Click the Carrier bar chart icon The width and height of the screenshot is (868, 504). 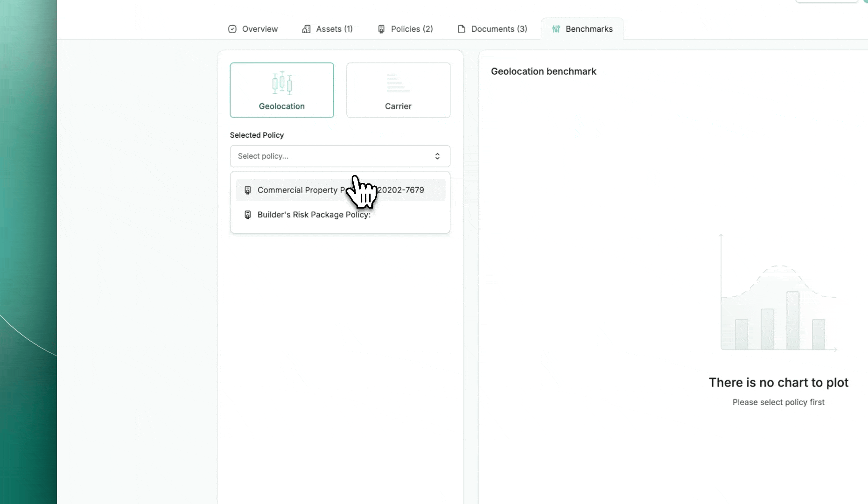[398, 83]
